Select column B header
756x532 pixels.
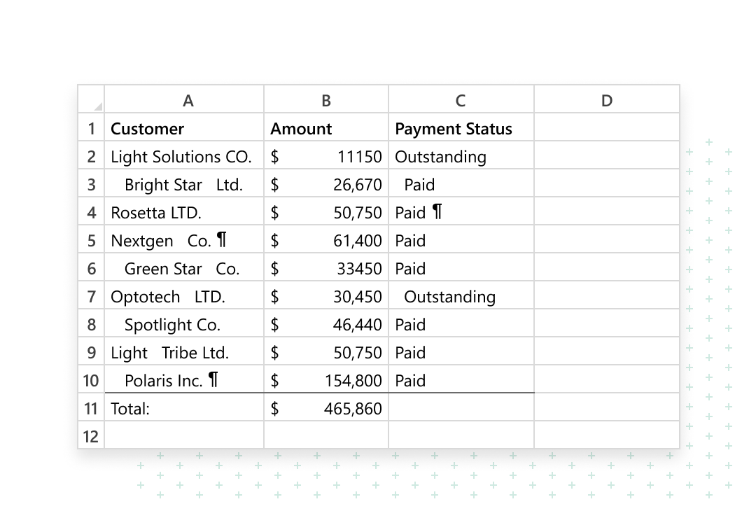click(326, 100)
